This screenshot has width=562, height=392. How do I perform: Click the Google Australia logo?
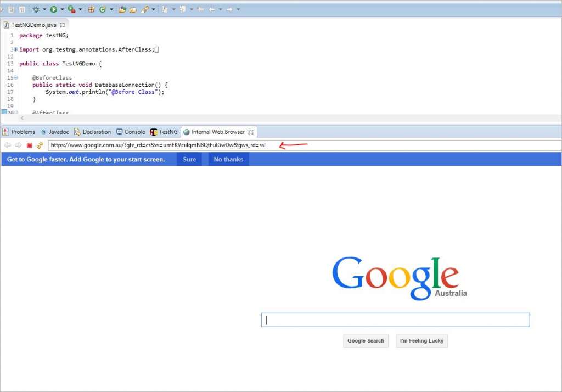pyautogui.click(x=400, y=278)
